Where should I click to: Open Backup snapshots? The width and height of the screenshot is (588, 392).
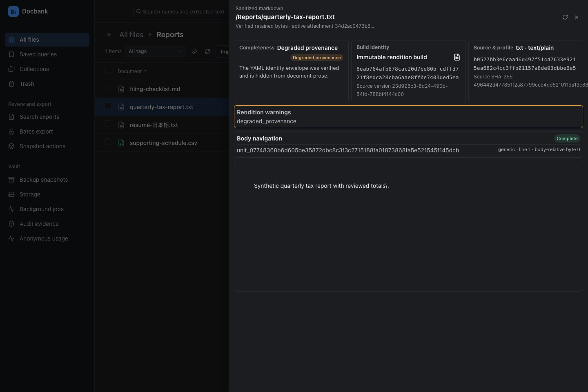click(x=47, y=180)
